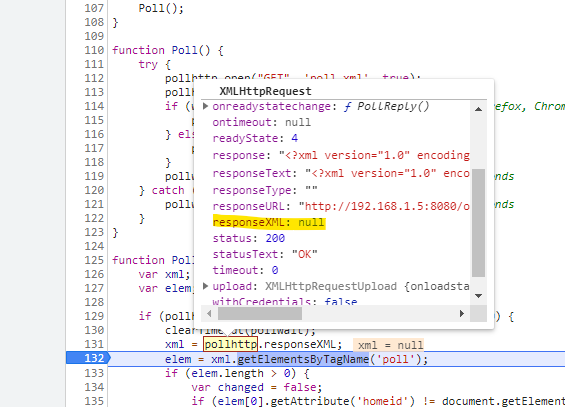Click 'function Poll()' on line 110
565x407 pixels.
click(161, 50)
